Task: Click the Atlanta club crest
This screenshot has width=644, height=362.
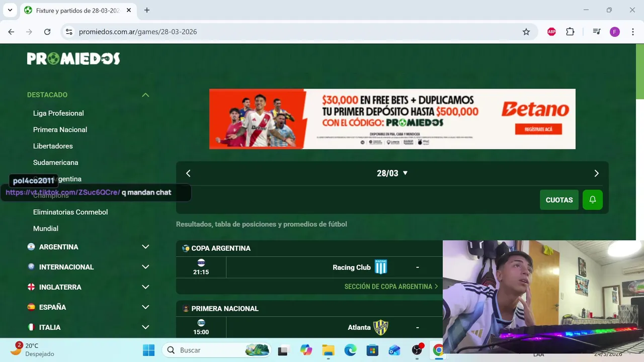Action: [x=381, y=327]
